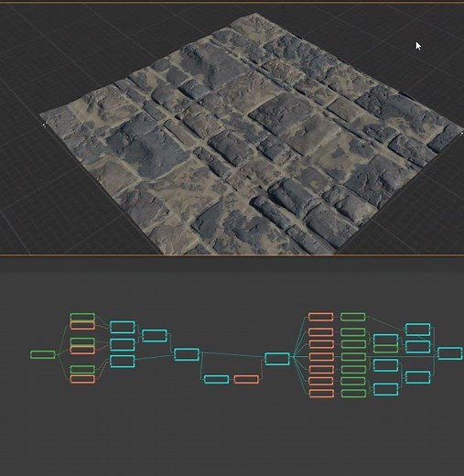
Task: Select first orange node in right column
Action: pos(321,317)
